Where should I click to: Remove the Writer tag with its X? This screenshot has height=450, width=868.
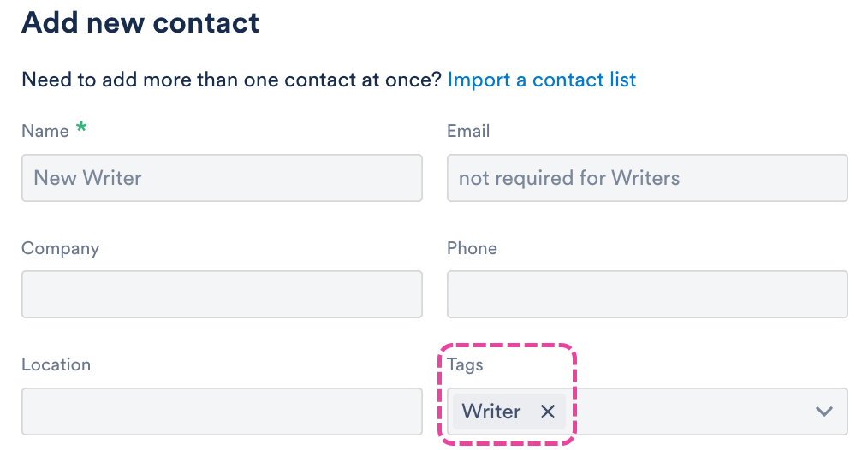(x=548, y=412)
